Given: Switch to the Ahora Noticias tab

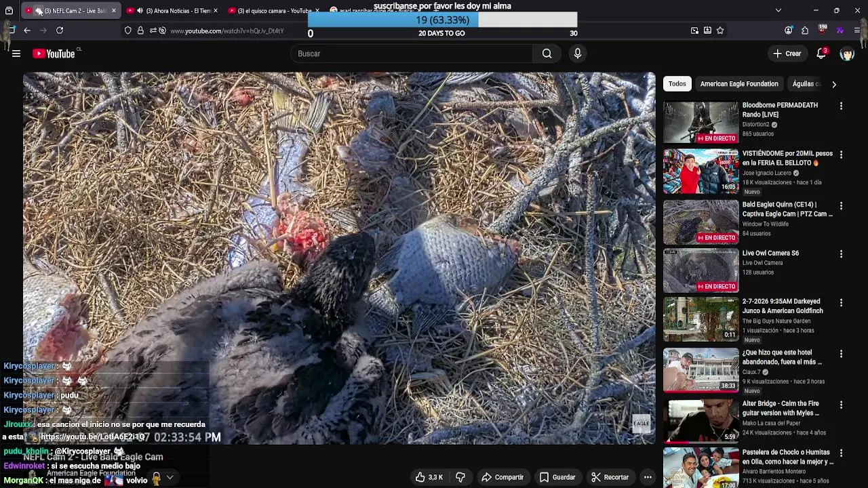Looking at the screenshot, I should (x=178, y=11).
